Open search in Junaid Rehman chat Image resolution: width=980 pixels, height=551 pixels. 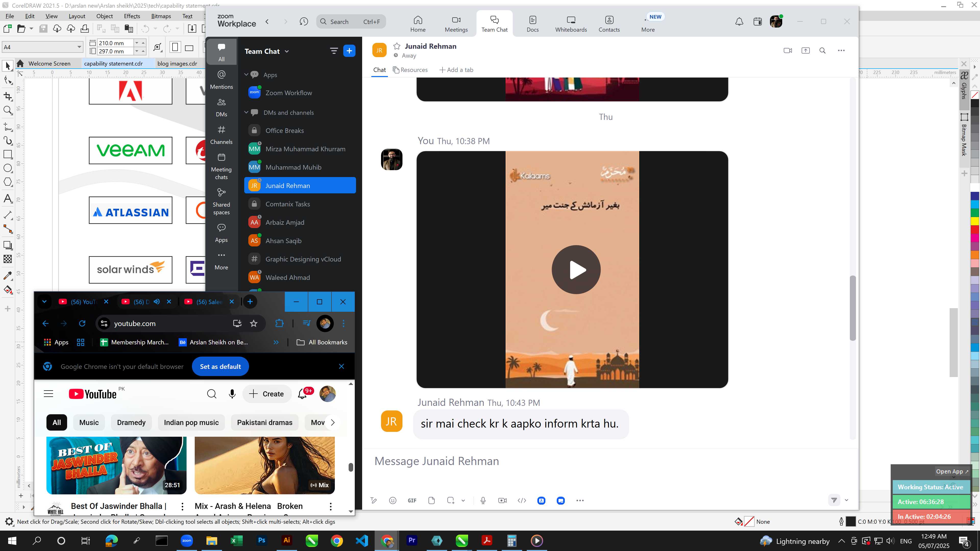coord(823,51)
